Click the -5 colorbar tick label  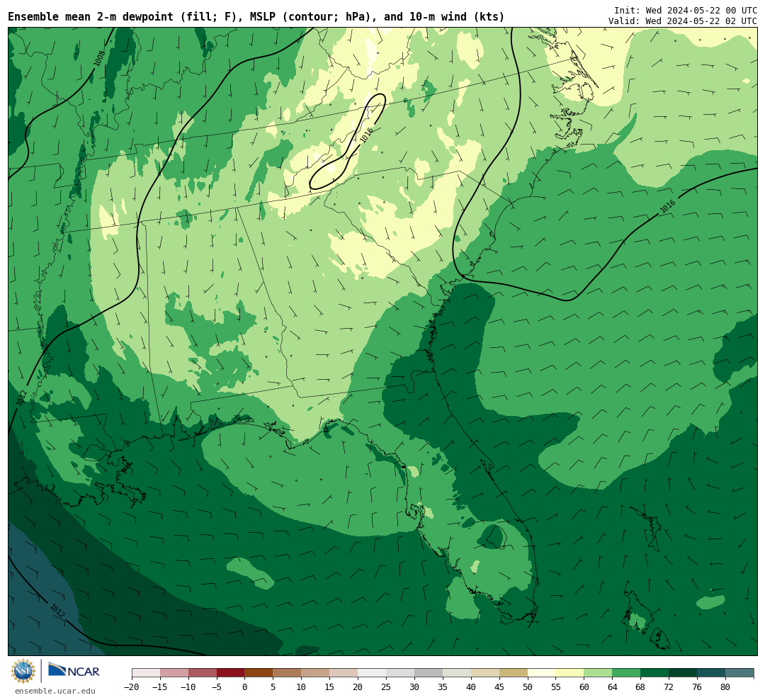[x=217, y=687]
